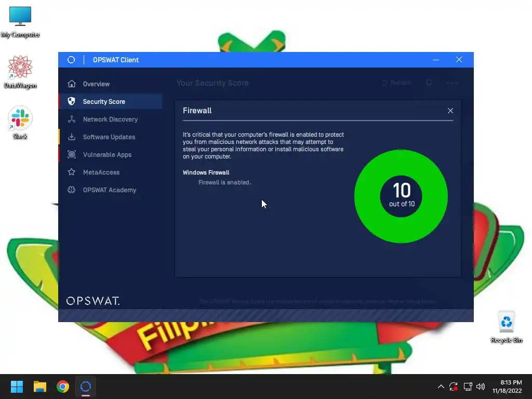532x399 pixels.
Task: Click the Vulnerable Apps target icon
Action: (x=72, y=154)
